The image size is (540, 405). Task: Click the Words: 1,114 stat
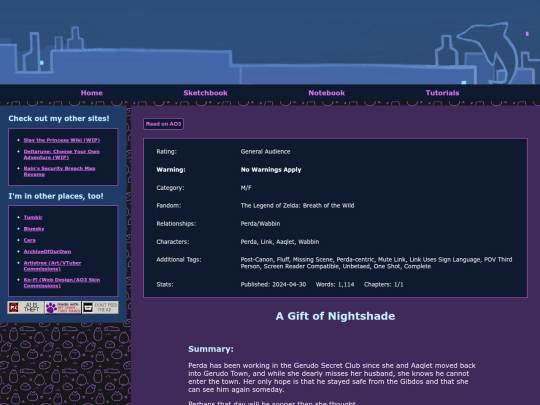click(x=335, y=284)
